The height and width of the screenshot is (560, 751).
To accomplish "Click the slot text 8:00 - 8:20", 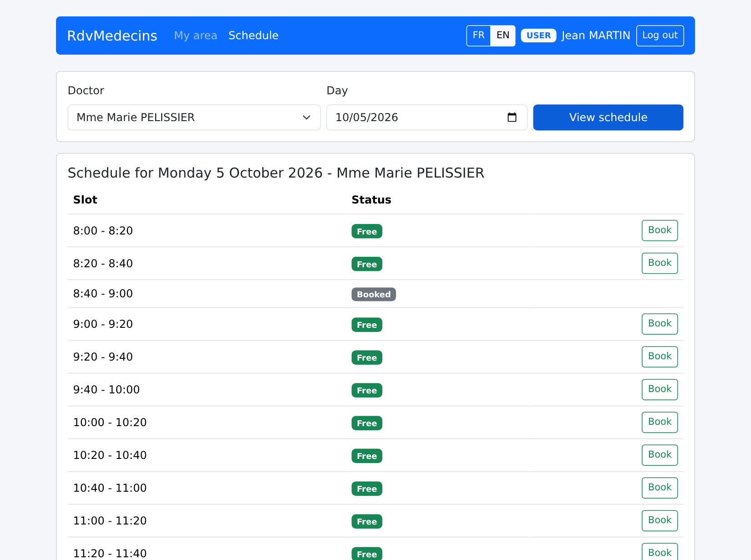I will [103, 231].
